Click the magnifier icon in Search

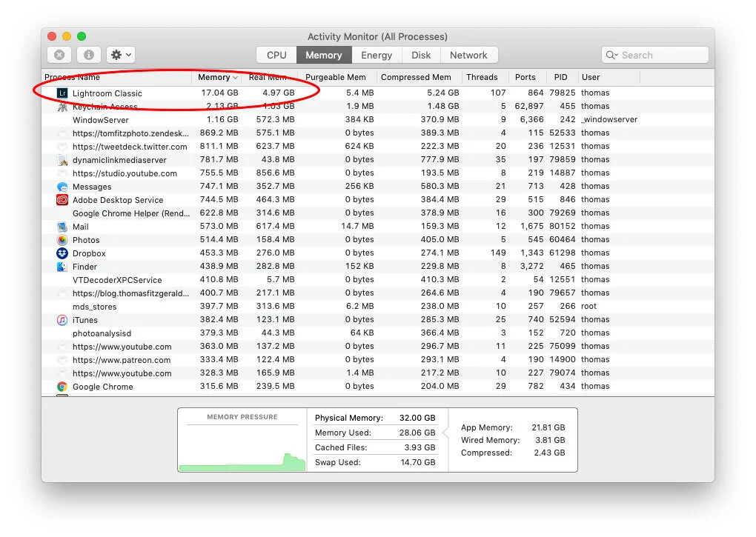tap(611, 55)
